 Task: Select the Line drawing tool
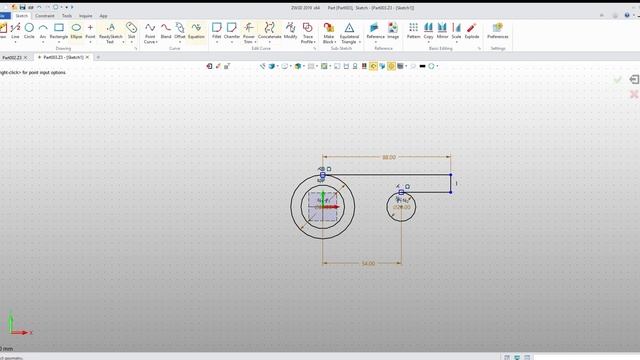coord(15,31)
